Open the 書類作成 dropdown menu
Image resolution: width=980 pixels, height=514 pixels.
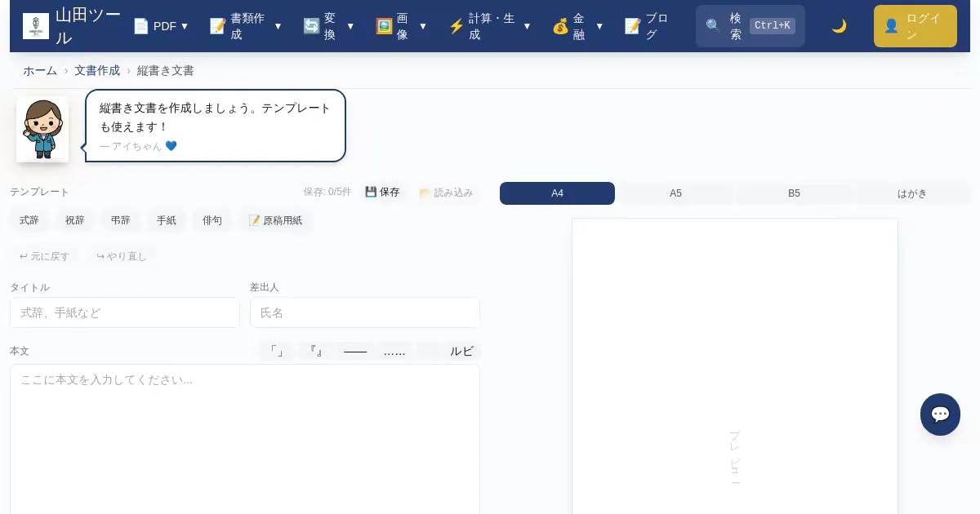pyautogui.click(x=245, y=26)
